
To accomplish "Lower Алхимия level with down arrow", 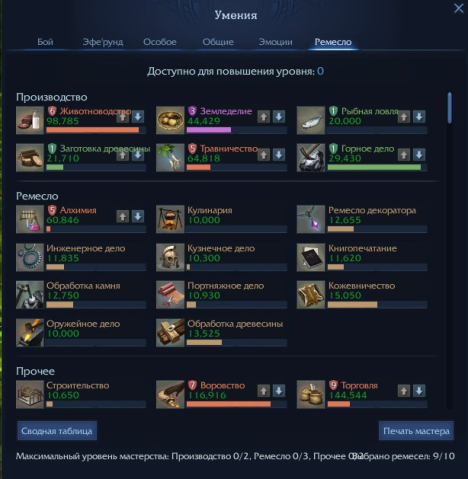I will [138, 216].
